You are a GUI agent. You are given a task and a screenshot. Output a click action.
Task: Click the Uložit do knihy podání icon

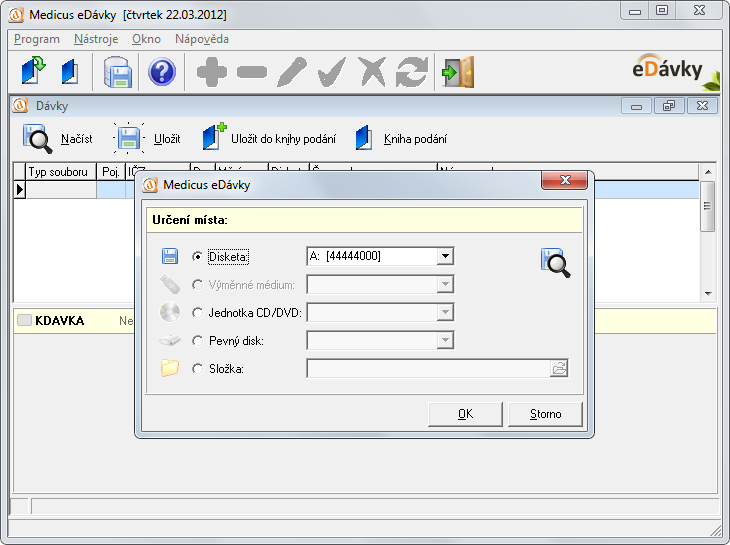tap(214, 136)
